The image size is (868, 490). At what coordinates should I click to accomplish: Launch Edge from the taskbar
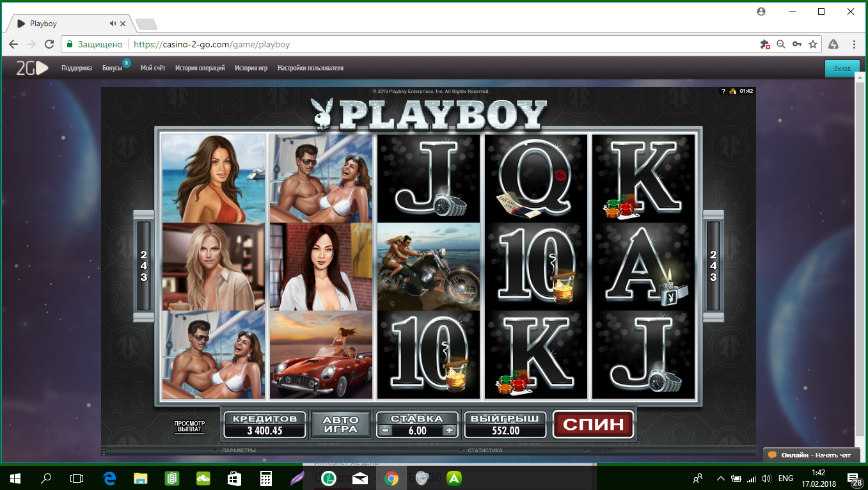pos(109,477)
